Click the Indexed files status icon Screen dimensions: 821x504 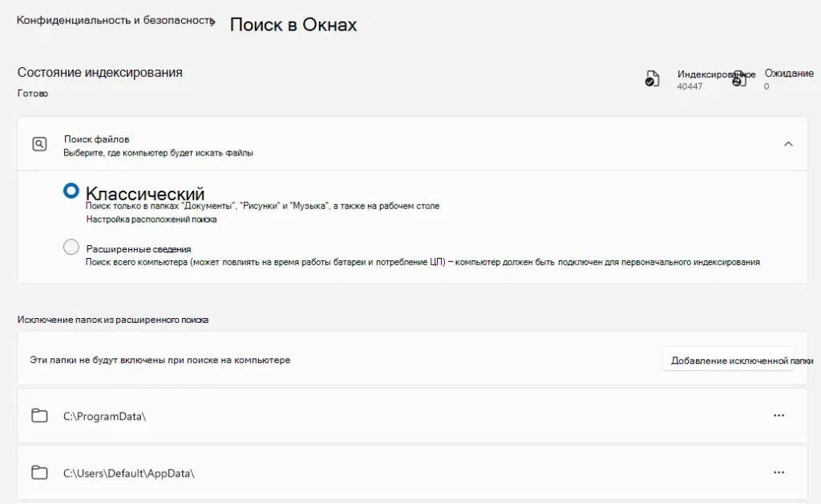(653, 79)
